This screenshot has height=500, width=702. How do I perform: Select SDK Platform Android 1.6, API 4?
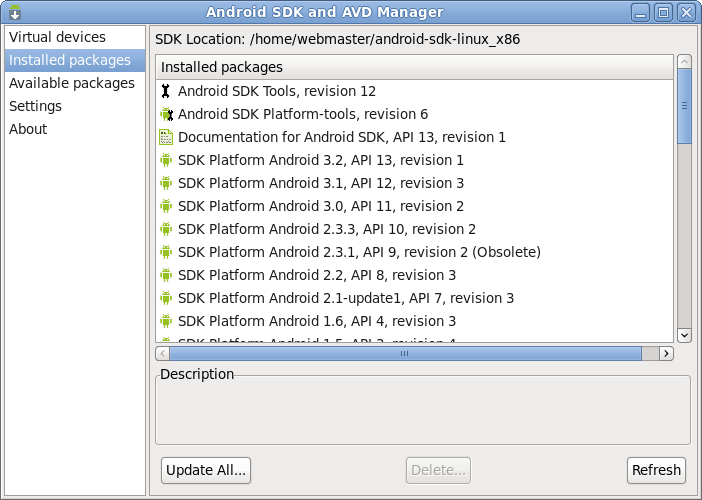[415, 321]
